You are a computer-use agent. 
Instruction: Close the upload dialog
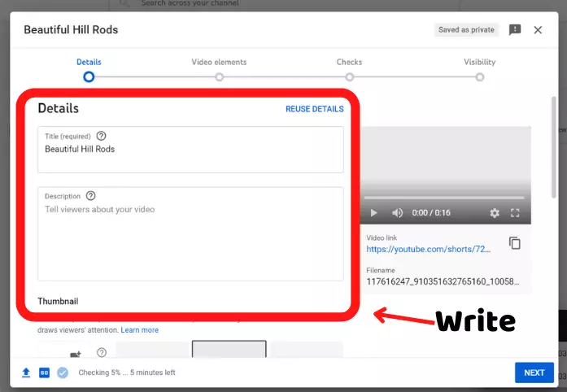[x=538, y=30]
